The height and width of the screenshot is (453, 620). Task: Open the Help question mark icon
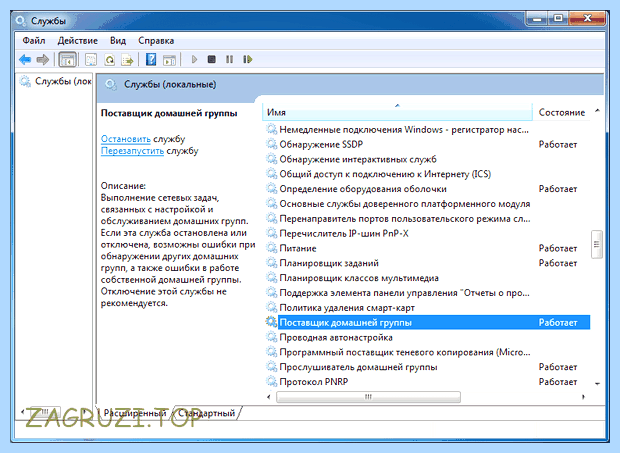[x=151, y=60]
